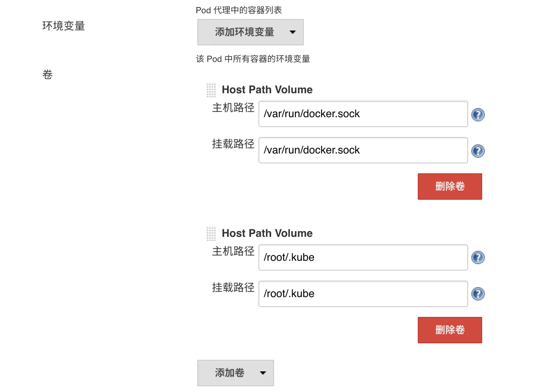Open the 添加卷 dropdown
Image resolution: width=554 pixels, height=392 pixels.
(230, 373)
